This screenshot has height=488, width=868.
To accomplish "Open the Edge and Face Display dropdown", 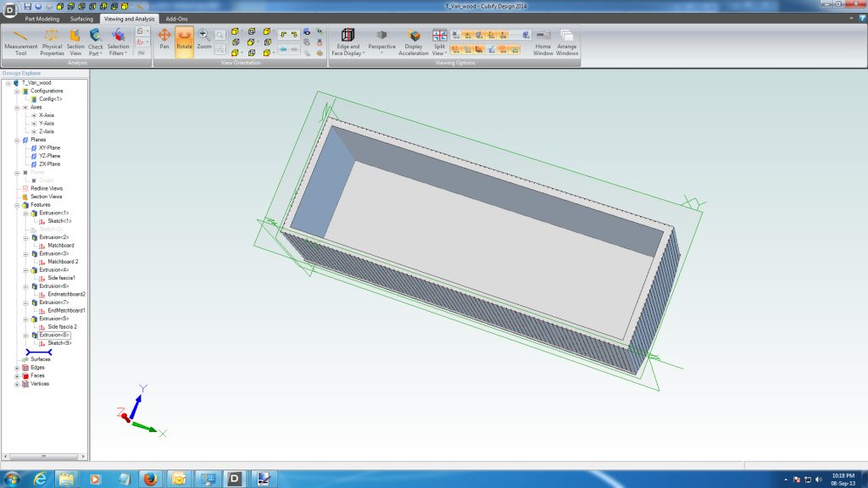I will coord(348,41).
